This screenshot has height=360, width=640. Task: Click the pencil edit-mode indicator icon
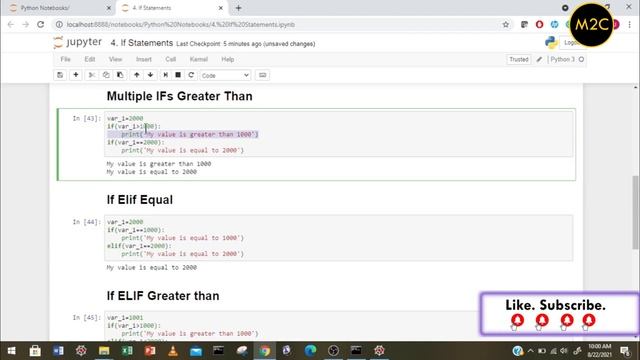539,60
